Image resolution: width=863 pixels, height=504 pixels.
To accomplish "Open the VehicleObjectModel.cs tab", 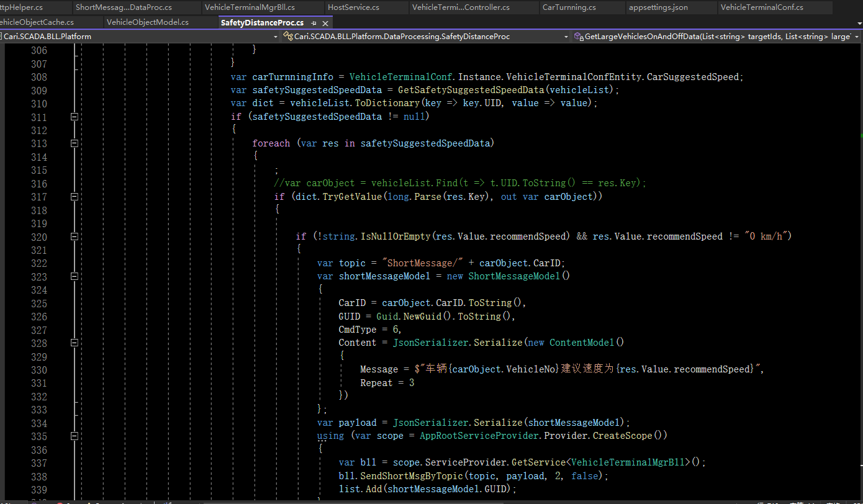I will pyautogui.click(x=147, y=22).
